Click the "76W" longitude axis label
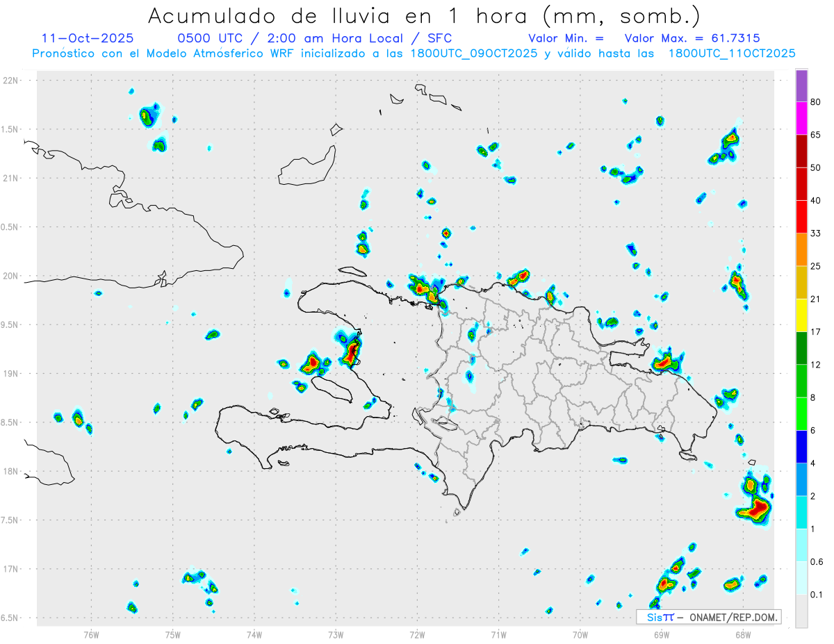Image resolution: width=834 pixels, height=644 pixels. [91, 634]
